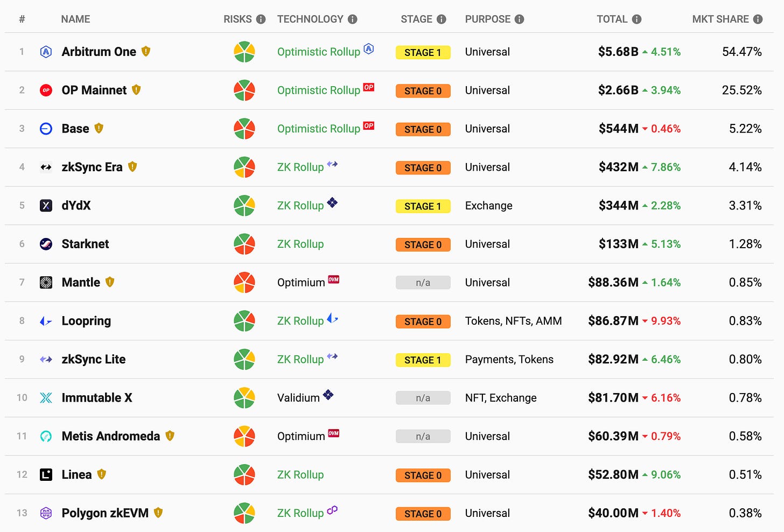
Task: Click the Tokens, NFTs, AMM purpose text
Action: 514,321
